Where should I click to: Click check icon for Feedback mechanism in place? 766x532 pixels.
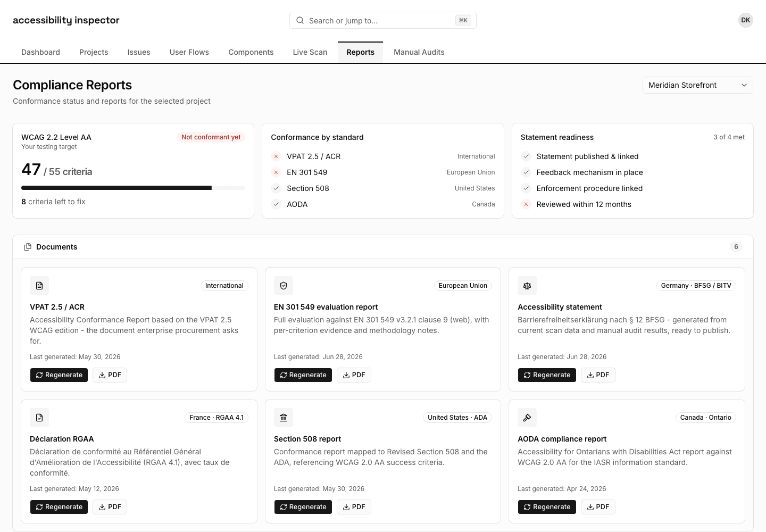click(526, 172)
